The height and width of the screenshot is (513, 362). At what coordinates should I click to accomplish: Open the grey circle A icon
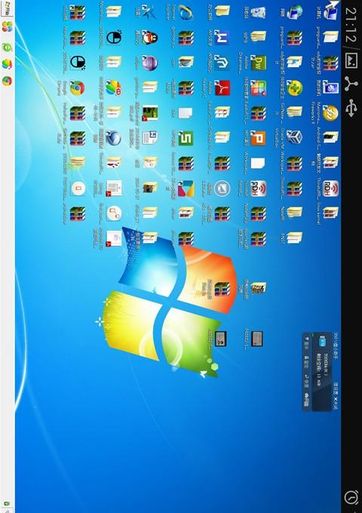tap(222, 189)
